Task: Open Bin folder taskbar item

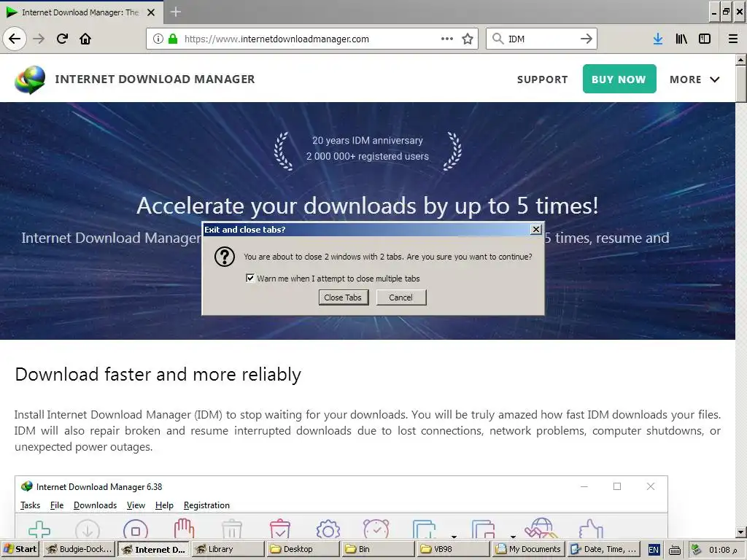Action: [378, 549]
